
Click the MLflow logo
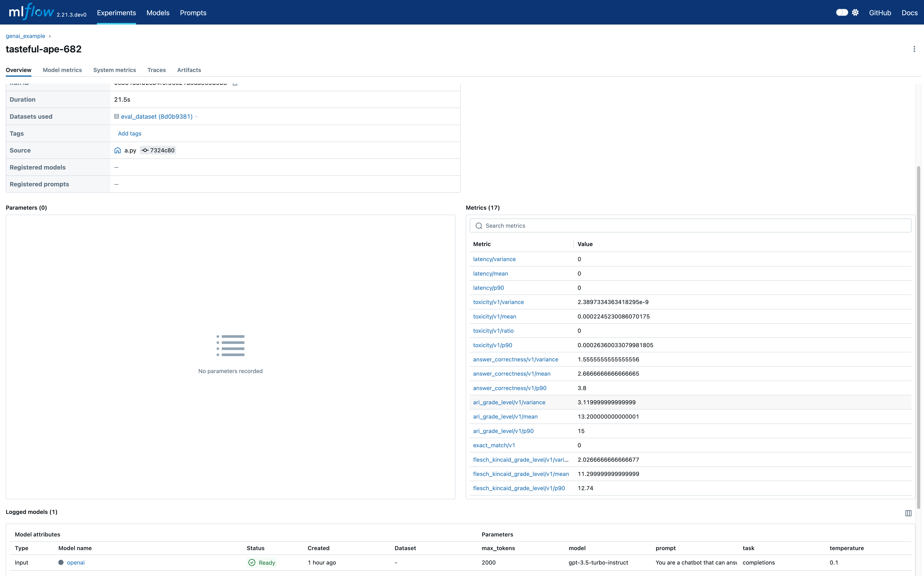coord(31,12)
